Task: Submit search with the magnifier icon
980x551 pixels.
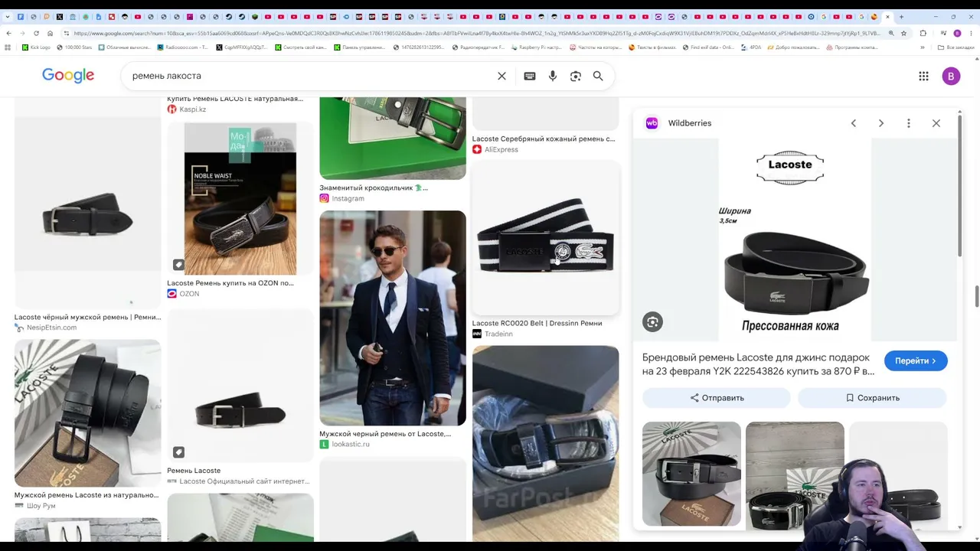Action: coord(598,76)
